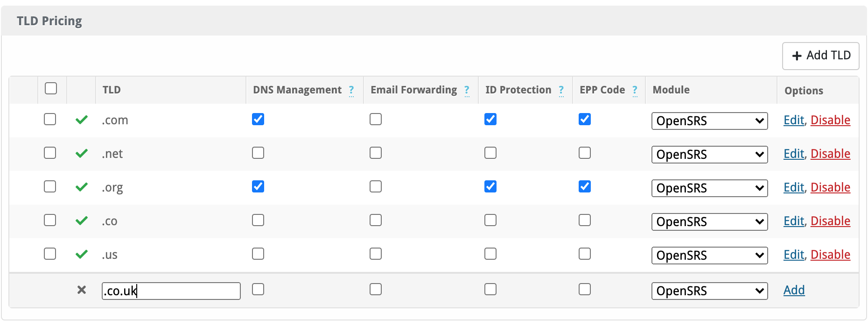Click Edit link for .net

tap(793, 154)
